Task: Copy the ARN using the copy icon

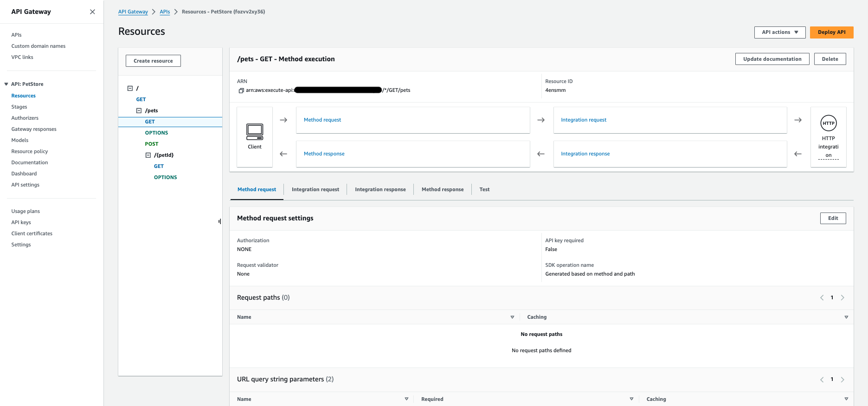Action: 241,90
